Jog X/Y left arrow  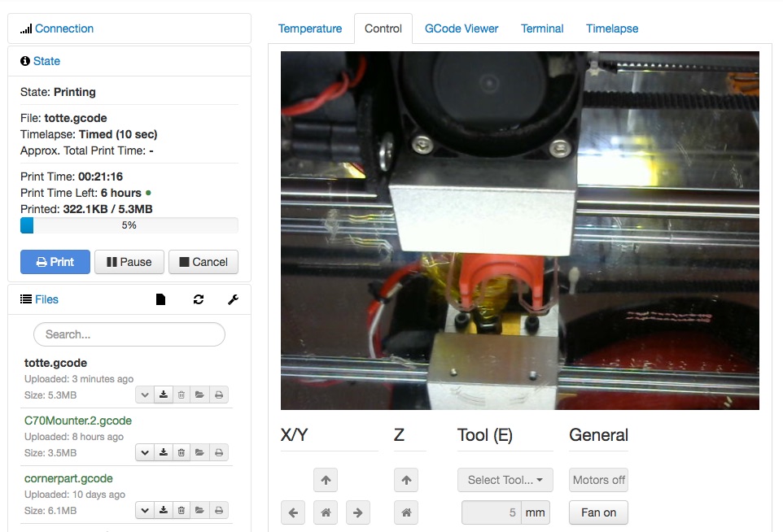point(293,512)
